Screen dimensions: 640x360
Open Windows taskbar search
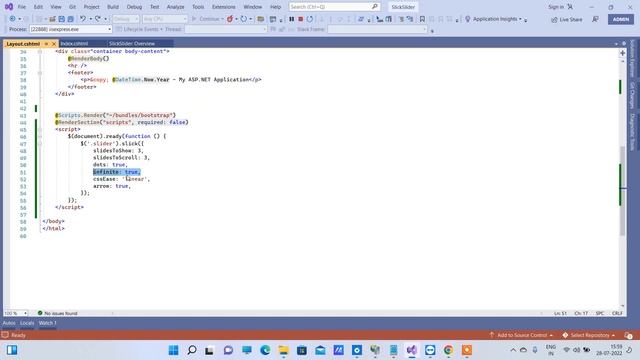191,350
